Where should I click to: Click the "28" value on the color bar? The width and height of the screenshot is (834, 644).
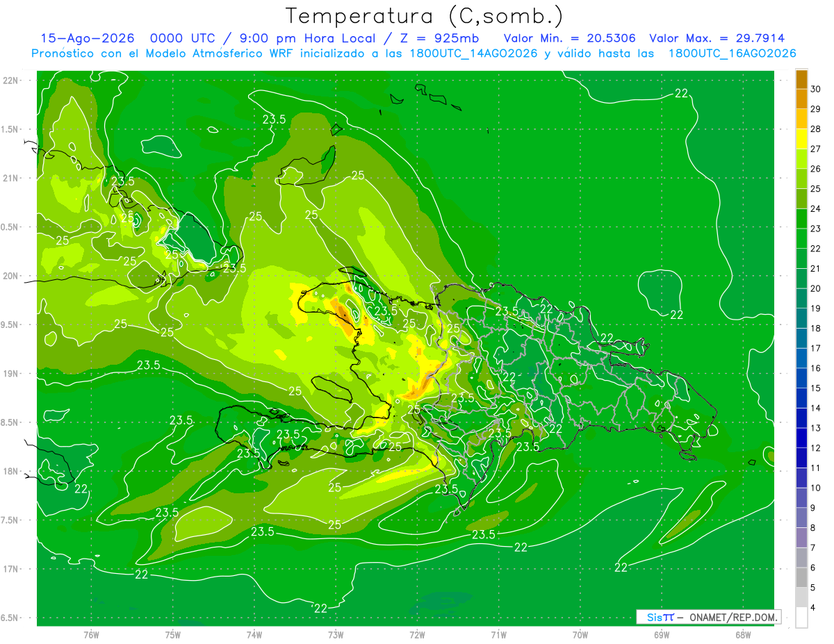(x=815, y=129)
